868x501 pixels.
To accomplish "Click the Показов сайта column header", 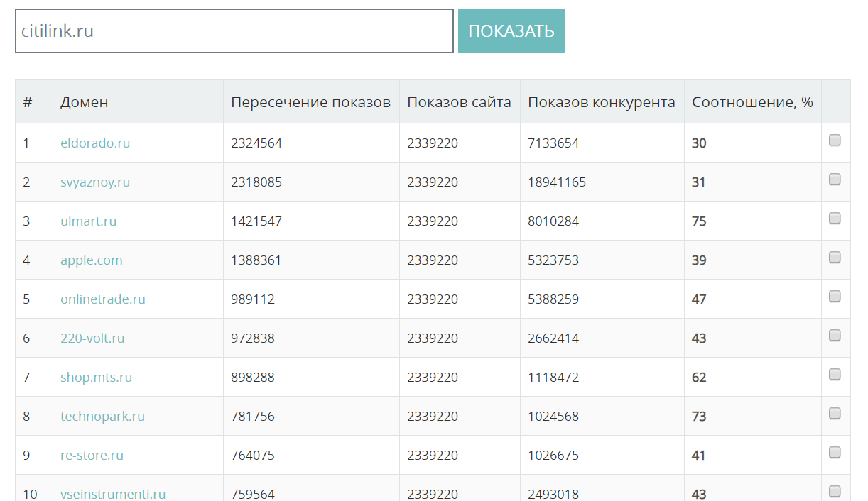I will pyautogui.click(x=459, y=102).
